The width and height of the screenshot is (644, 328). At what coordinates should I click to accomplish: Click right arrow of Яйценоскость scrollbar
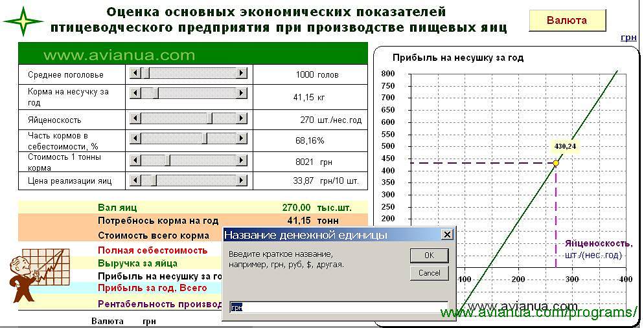click(242, 118)
